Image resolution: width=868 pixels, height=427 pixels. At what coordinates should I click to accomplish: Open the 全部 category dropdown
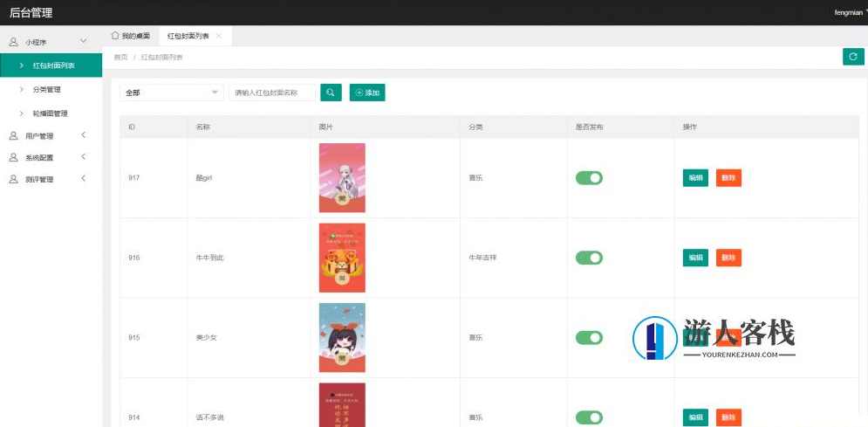tap(171, 93)
